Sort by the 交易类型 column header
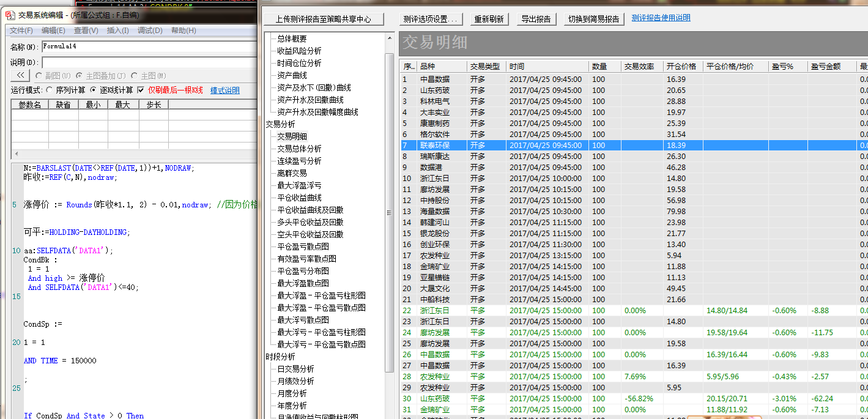This screenshot has height=419, width=868. tap(487, 66)
